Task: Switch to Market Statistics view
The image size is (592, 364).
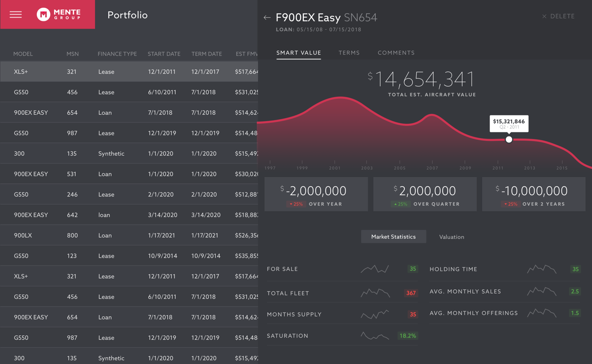Action: pos(393,237)
